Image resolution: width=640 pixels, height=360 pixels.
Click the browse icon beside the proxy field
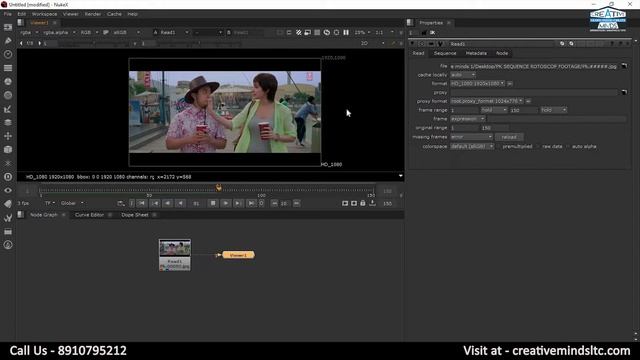(x=624, y=92)
